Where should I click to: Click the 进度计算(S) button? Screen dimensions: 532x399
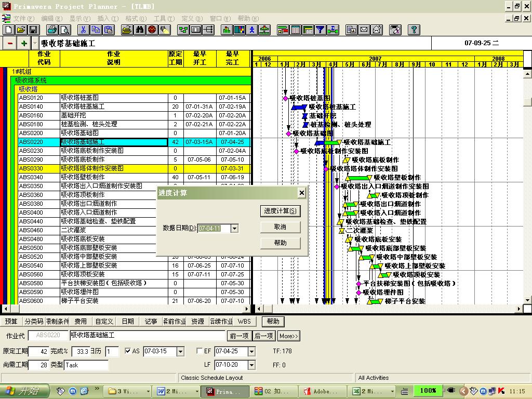(280, 211)
